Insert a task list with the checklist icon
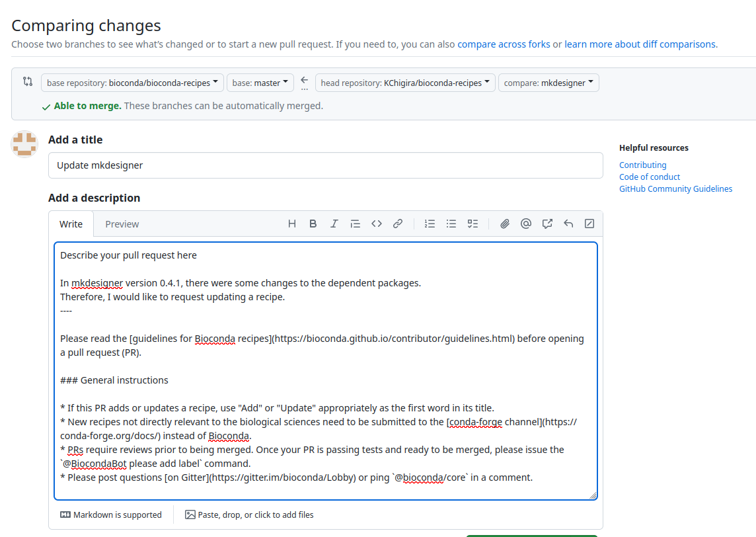Screen dimensions: 756x537 472,224
